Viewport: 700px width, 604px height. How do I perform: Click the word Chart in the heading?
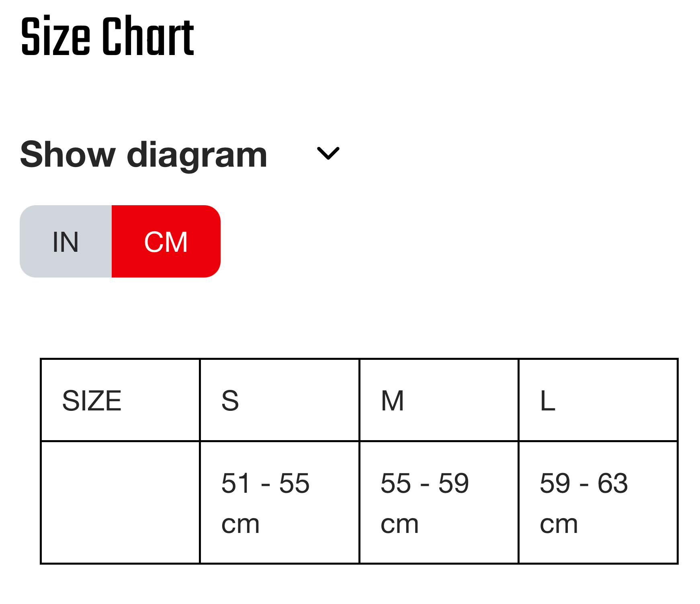(148, 36)
